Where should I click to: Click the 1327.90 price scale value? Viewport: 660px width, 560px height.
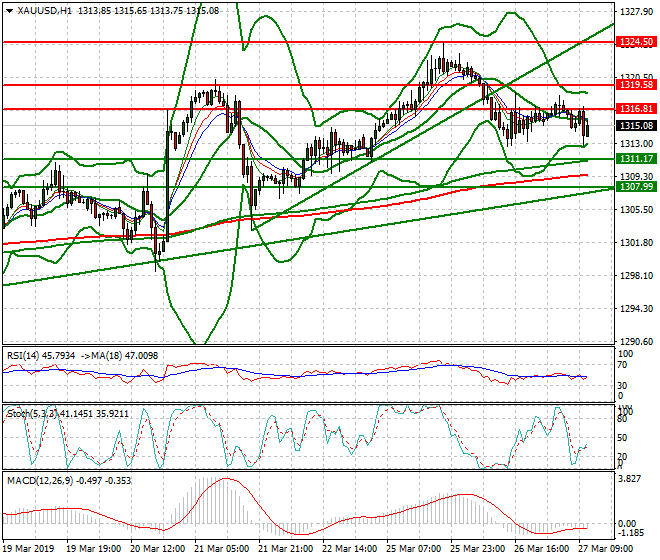tap(637, 12)
